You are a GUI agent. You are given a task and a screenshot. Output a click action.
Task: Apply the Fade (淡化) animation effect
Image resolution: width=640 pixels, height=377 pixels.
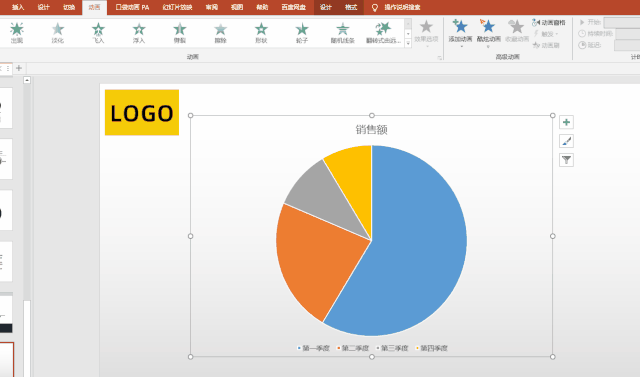click(x=58, y=33)
